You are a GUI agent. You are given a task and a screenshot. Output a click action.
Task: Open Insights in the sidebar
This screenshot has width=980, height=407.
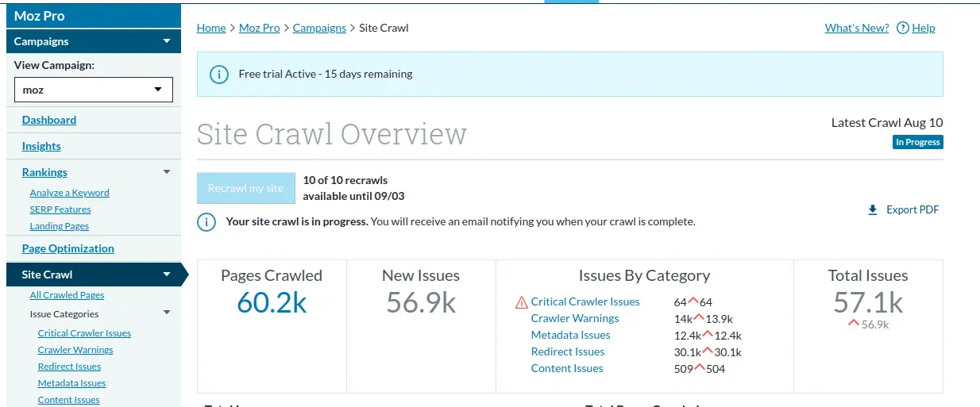41,146
